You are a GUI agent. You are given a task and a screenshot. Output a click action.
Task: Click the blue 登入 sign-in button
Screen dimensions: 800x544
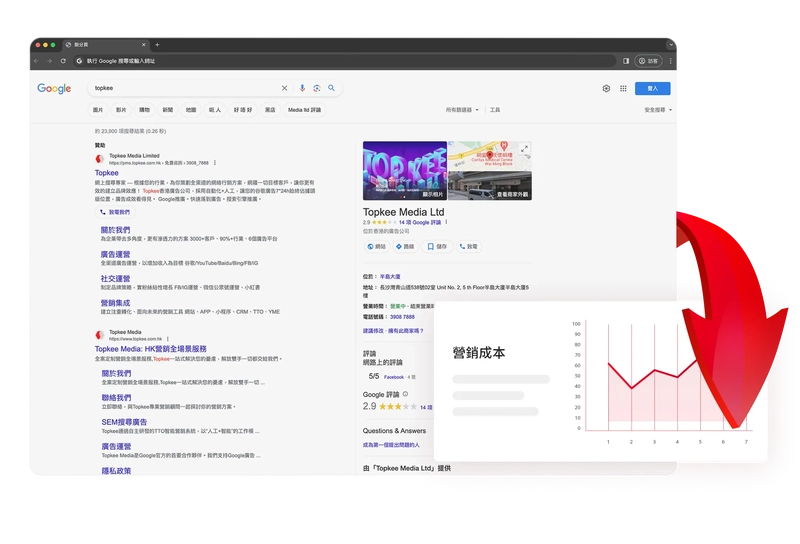tap(652, 88)
